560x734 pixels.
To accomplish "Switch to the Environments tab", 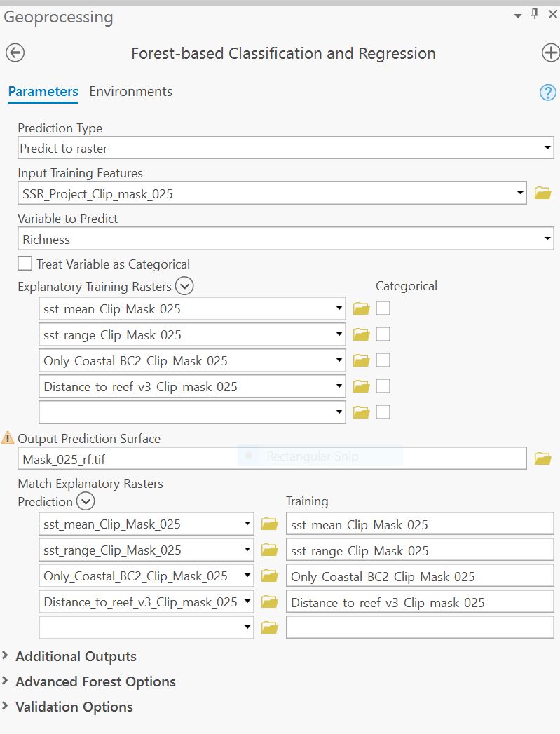I will point(130,92).
